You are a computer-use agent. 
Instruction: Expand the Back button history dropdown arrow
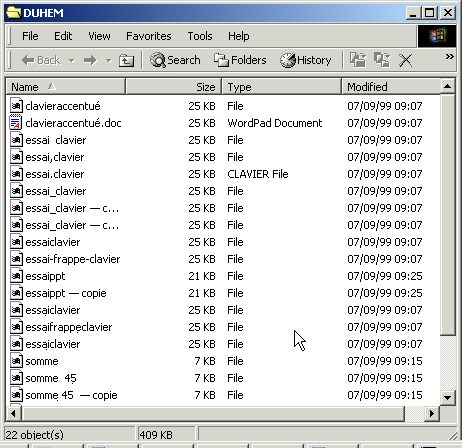(x=72, y=61)
